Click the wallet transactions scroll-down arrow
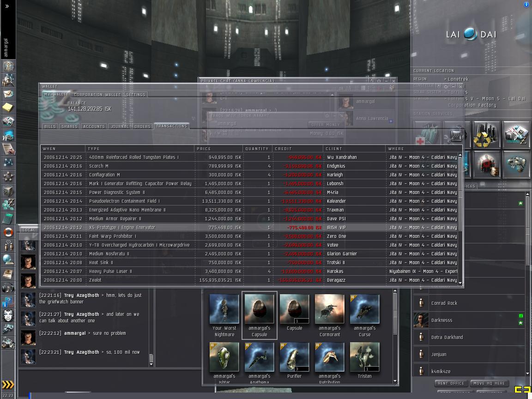This screenshot has width=532, height=399. [x=460, y=283]
